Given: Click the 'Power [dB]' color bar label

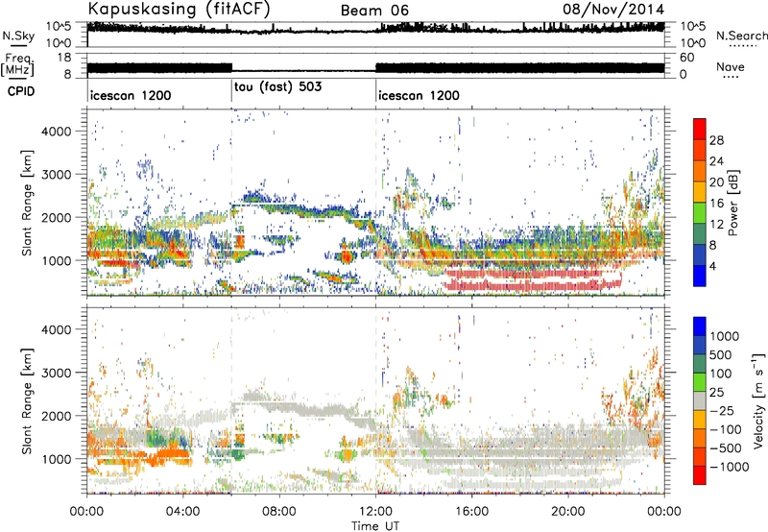Looking at the screenshot, I should click(x=732, y=203).
